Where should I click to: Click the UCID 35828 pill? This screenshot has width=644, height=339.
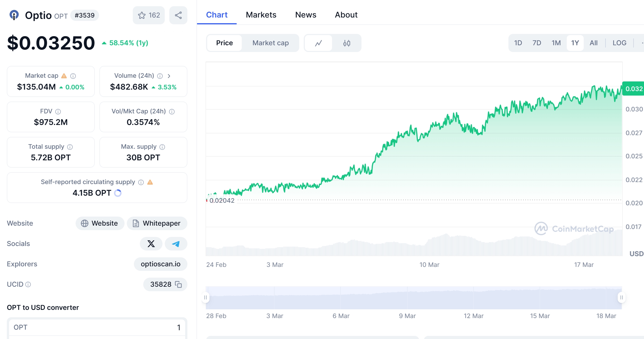[x=165, y=284]
